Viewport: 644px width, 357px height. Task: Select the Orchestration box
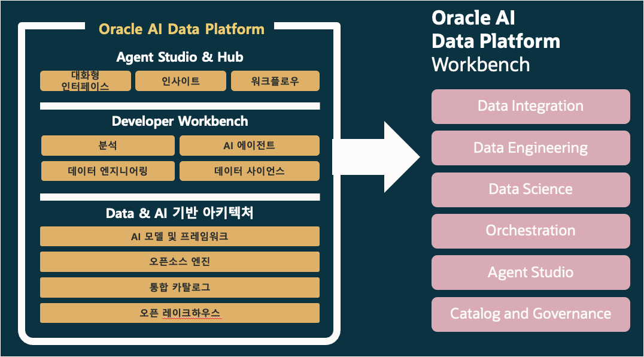tap(530, 231)
